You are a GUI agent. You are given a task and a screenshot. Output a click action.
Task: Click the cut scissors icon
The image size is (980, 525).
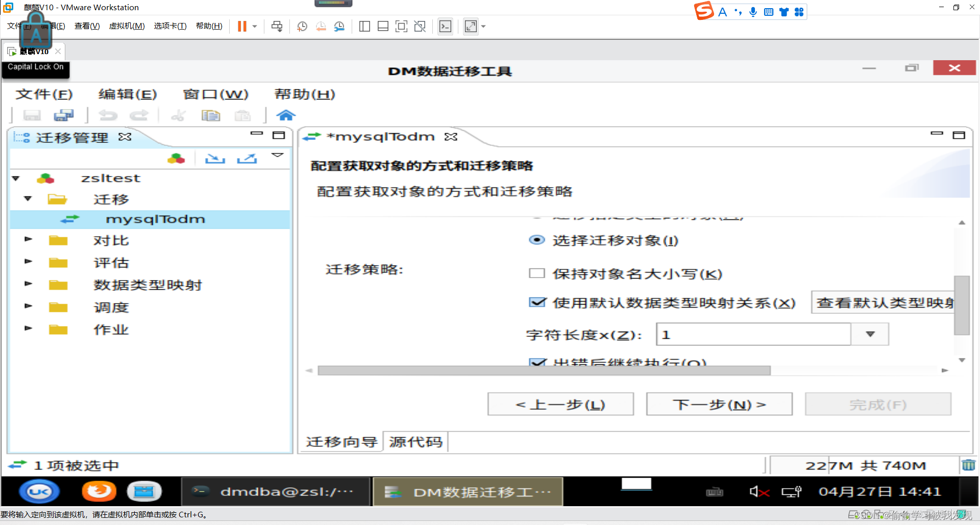point(178,116)
